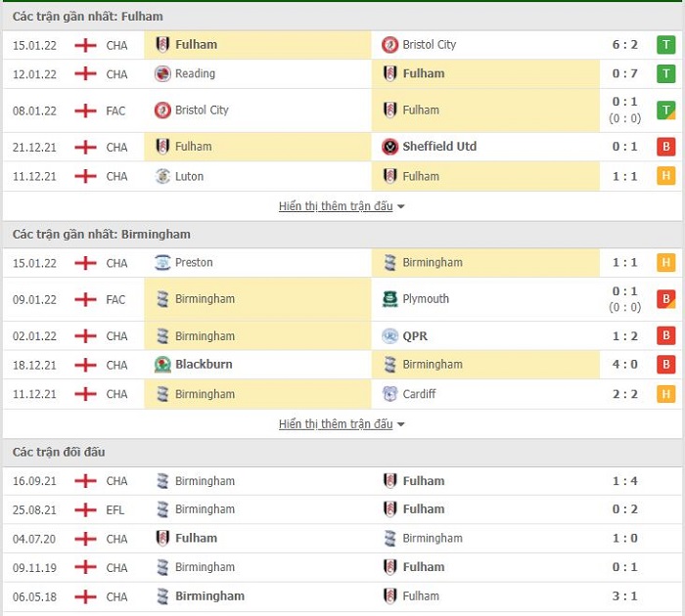The width and height of the screenshot is (685, 616).
Task: Click the QPR club crest icon
Action: pyautogui.click(x=389, y=336)
